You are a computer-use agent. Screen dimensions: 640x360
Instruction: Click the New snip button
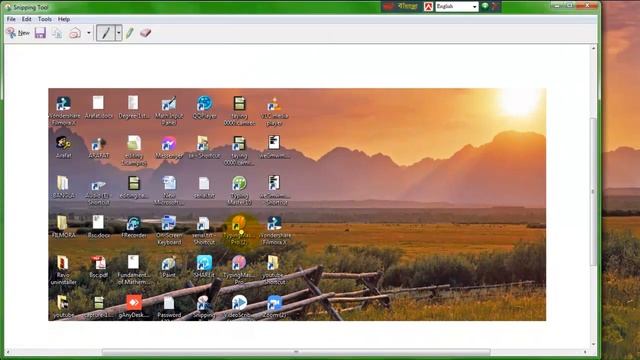[x=18, y=33]
